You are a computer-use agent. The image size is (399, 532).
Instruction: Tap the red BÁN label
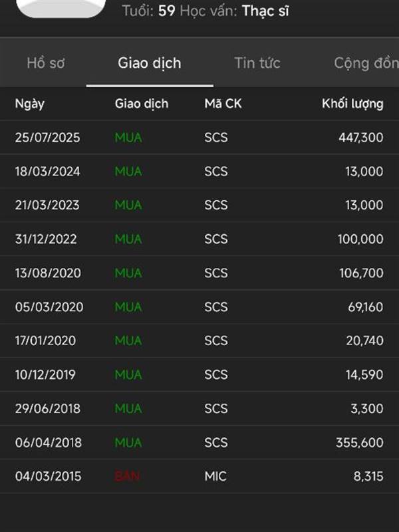point(127,475)
